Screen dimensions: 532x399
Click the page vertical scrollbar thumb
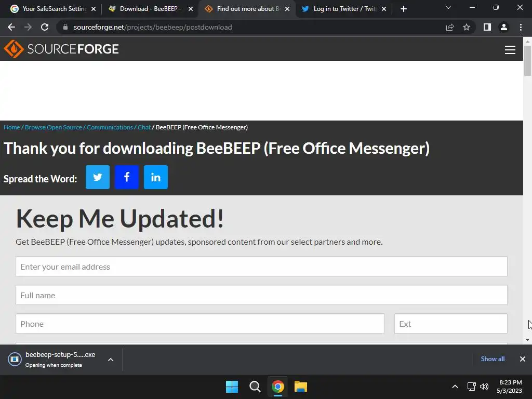click(x=527, y=60)
